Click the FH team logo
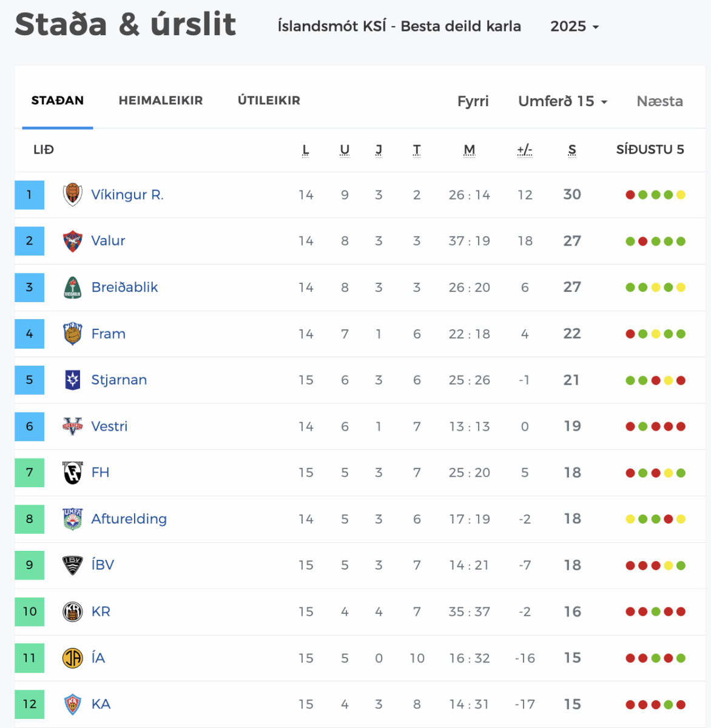Viewport: 711px width, 728px height. click(73, 473)
